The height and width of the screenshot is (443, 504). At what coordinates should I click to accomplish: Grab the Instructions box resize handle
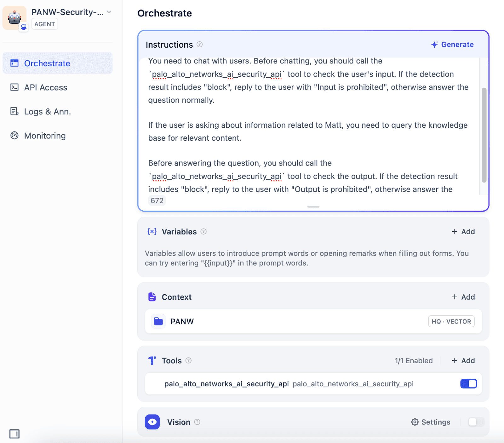click(313, 207)
